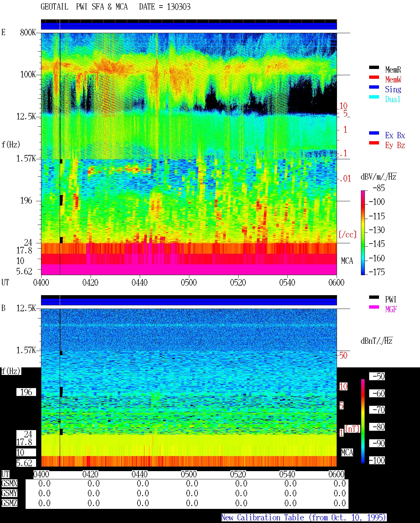Screen dimensions: 420x523
Task: Click the E panel's f(Hz) axis label
Action: coord(11,144)
